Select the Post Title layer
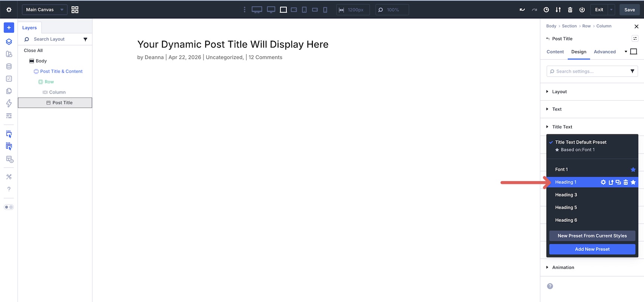 [x=55, y=103]
